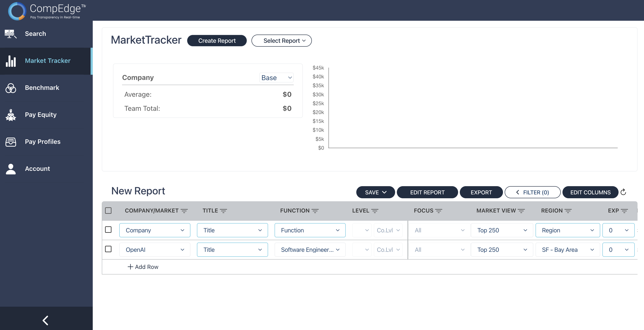Image resolution: width=644 pixels, height=330 pixels.
Task: Open the Base compensation type dropdown
Action: coord(276,78)
